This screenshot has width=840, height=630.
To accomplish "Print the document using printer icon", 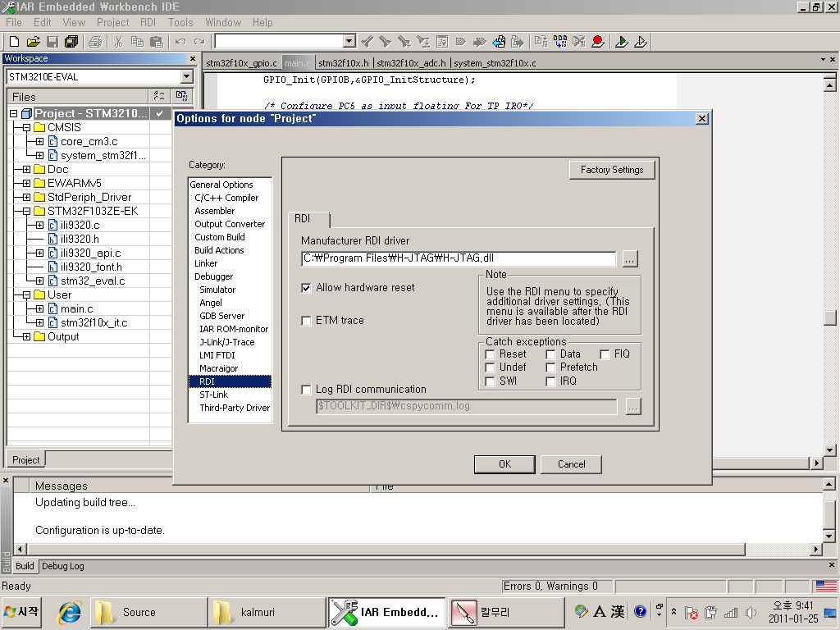I will pos(95,41).
